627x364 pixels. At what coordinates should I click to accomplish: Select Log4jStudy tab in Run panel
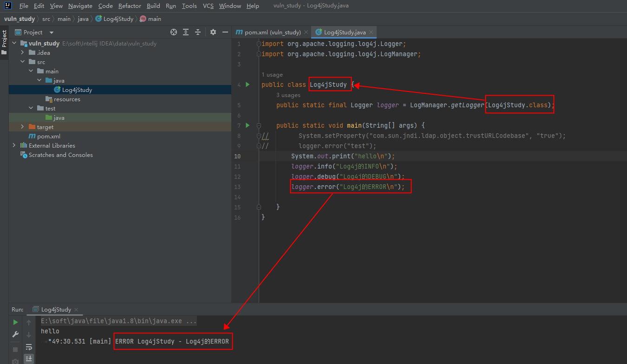click(56, 310)
